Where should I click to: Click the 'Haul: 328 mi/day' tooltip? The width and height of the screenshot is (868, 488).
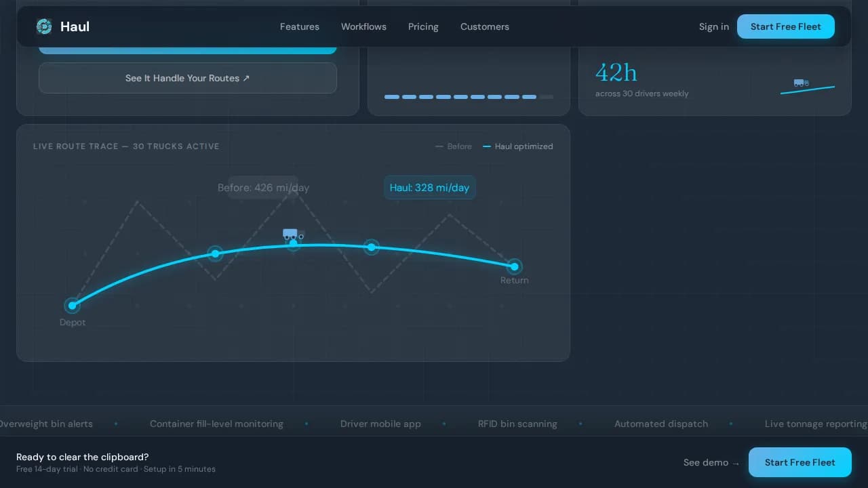pos(429,188)
